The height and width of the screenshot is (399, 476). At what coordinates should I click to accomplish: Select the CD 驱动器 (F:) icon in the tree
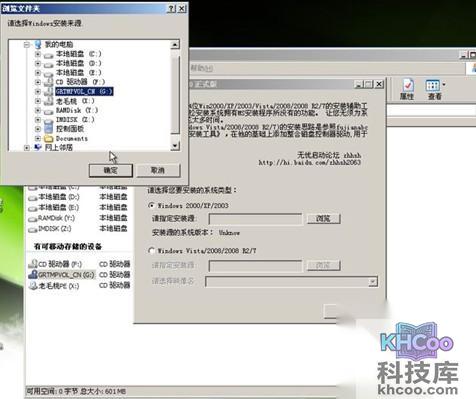(49, 82)
